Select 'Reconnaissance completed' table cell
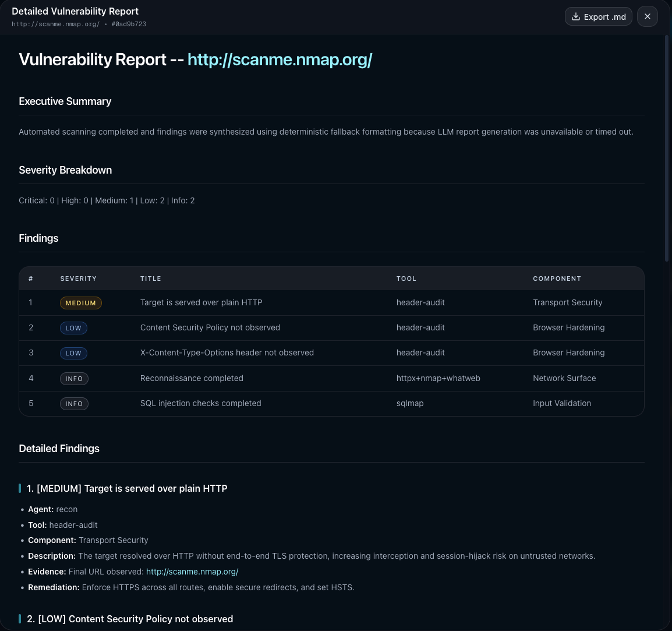 192,378
